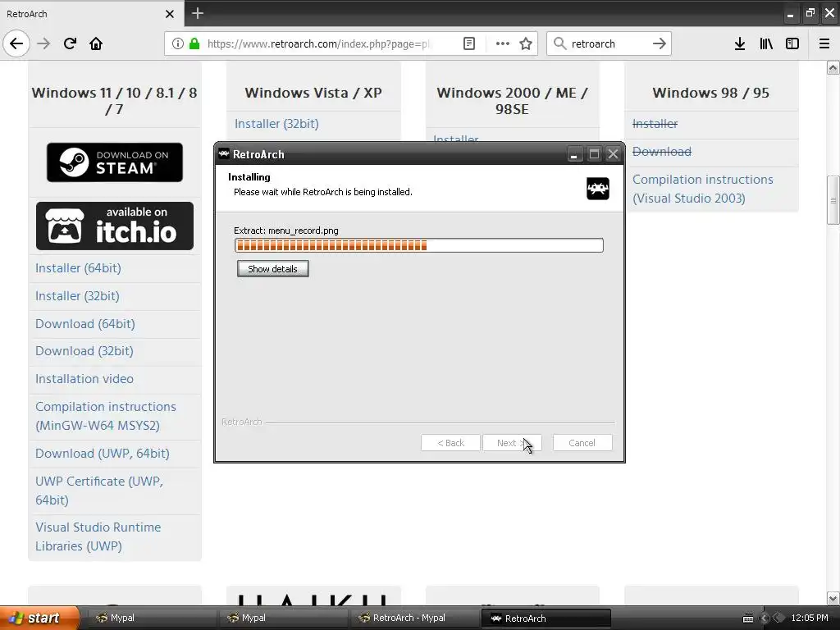
Task: Toggle the sidebar panel icon
Action: [792, 43]
